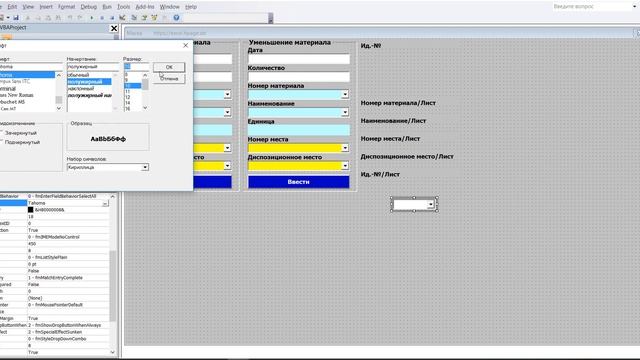
Task: Open the Debug menu
Action: tap(88, 7)
